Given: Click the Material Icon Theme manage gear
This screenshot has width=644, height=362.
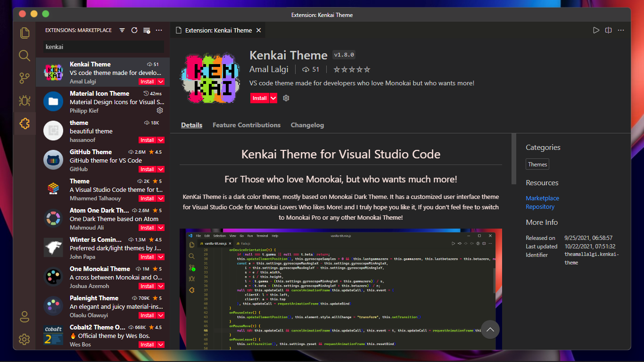Looking at the screenshot, I should click(x=160, y=110).
